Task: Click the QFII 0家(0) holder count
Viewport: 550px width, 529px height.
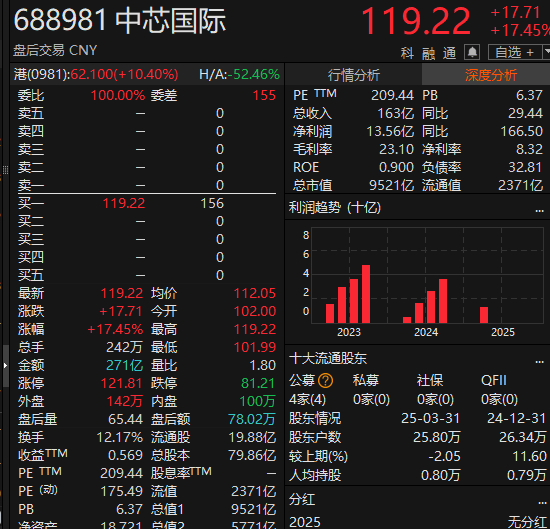Action: pyautogui.click(x=499, y=399)
